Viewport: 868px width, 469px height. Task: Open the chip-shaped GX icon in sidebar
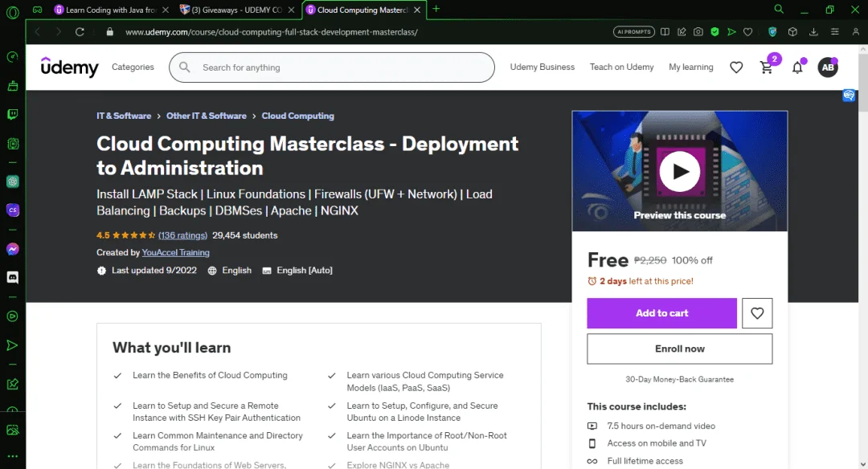pos(12,144)
